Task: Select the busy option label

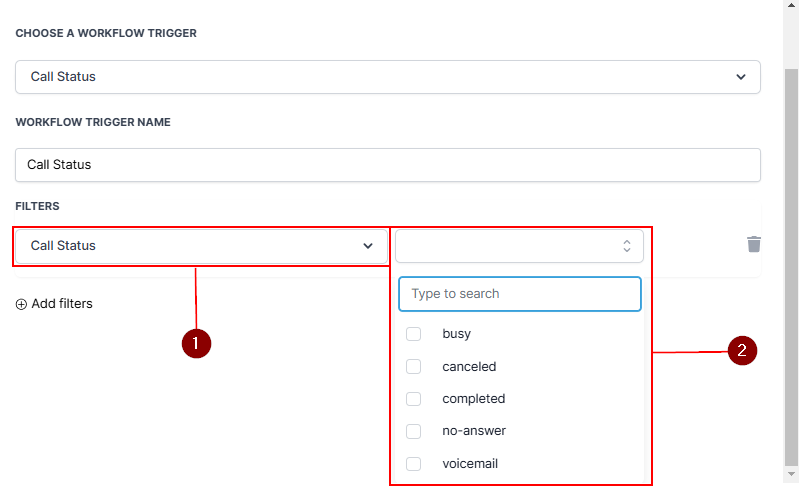Action: click(457, 334)
